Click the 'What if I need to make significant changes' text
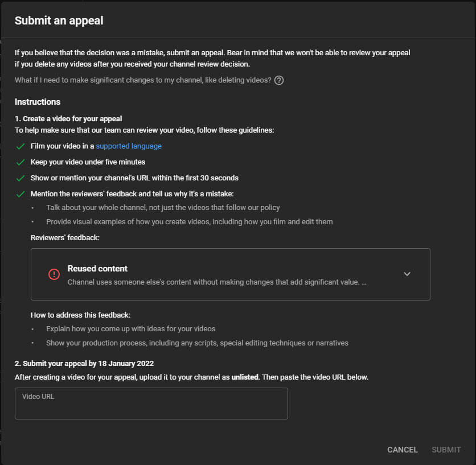Screen dimensions: 476x465 (x=143, y=80)
